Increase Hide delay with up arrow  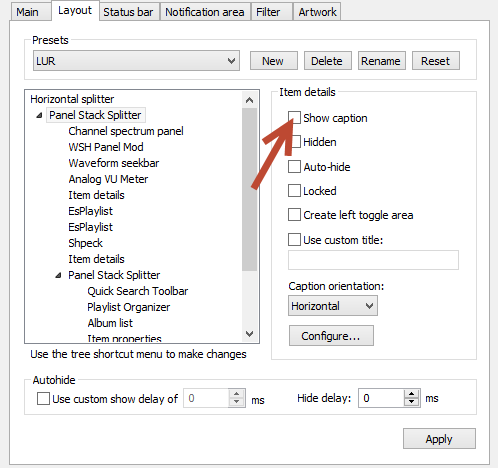coord(412,394)
